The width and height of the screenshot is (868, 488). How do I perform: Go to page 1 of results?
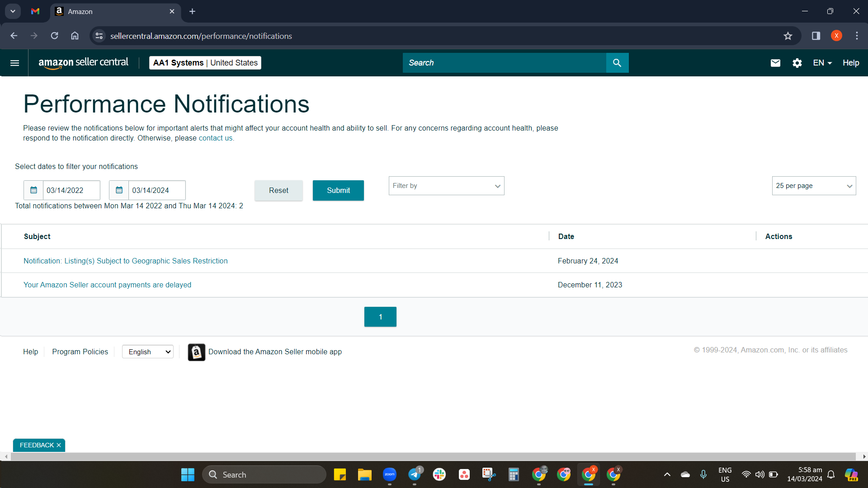pyautogui.click(x=380, y=317)
